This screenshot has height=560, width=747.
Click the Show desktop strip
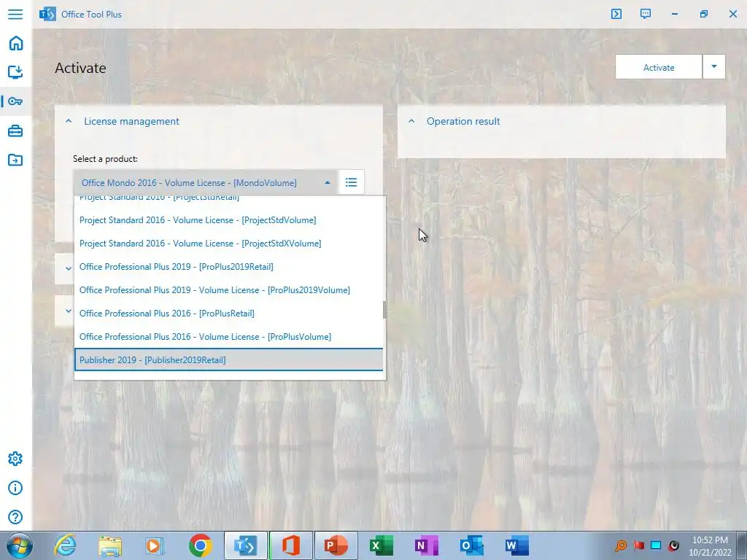click(x=742, y=545)
